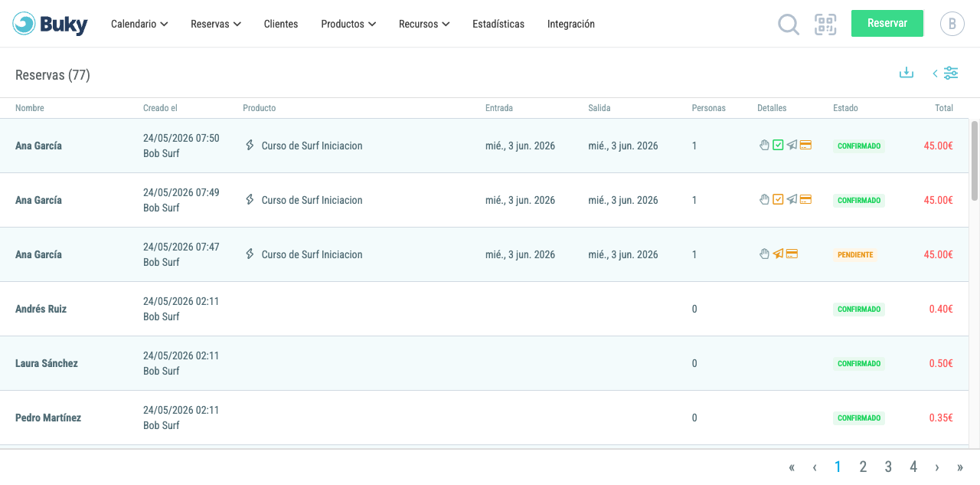Jump to last page of results
The image size is (980, 485).
[960, 467]
